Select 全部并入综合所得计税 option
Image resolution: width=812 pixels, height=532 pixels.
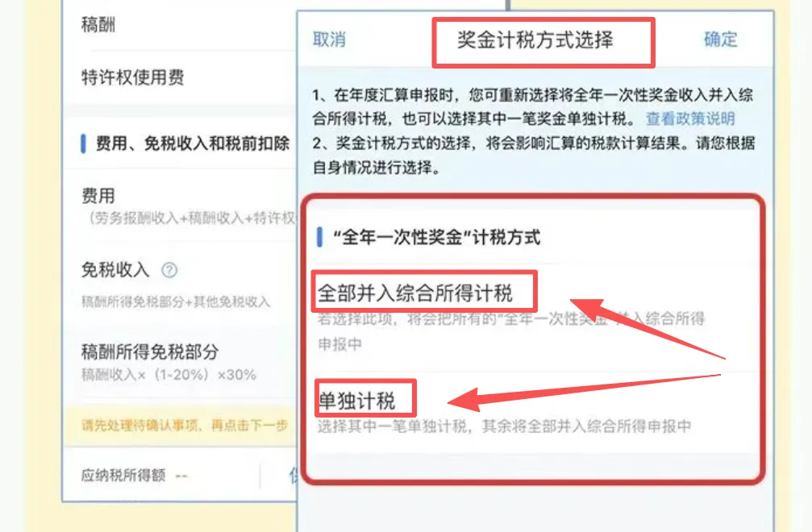click(x=415, y=293)
